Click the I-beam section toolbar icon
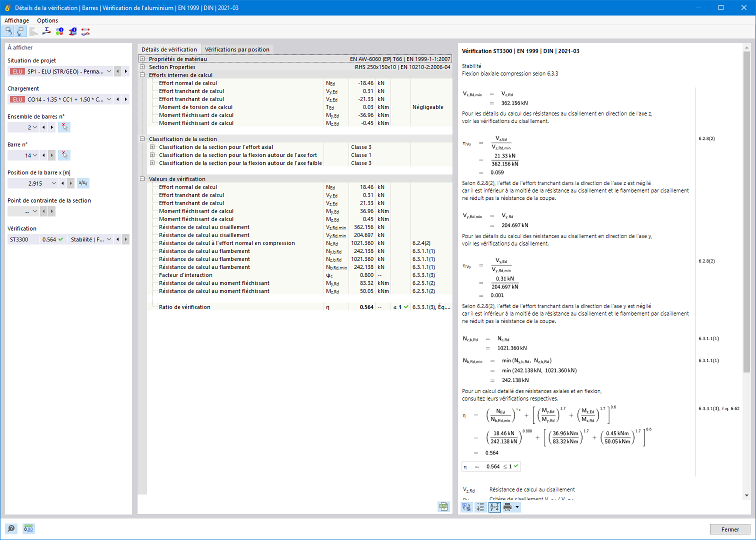756x540 pixels. 46,32
